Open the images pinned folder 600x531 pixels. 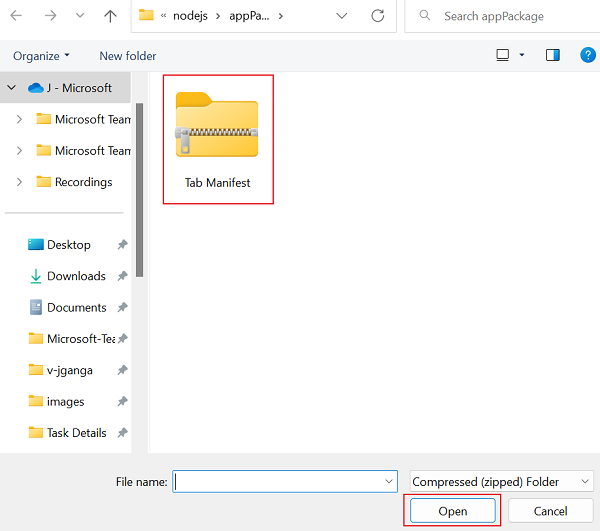[56, 402]
